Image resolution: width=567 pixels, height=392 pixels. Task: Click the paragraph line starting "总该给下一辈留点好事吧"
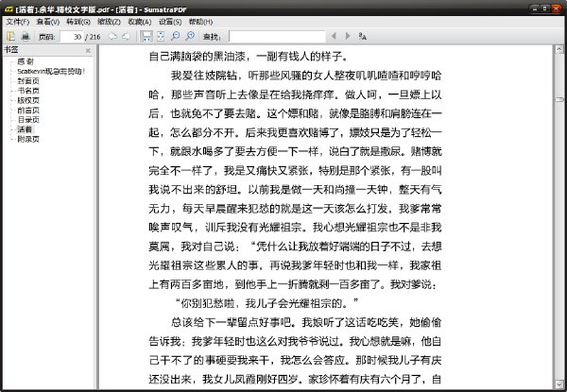(x=306, y=322)
